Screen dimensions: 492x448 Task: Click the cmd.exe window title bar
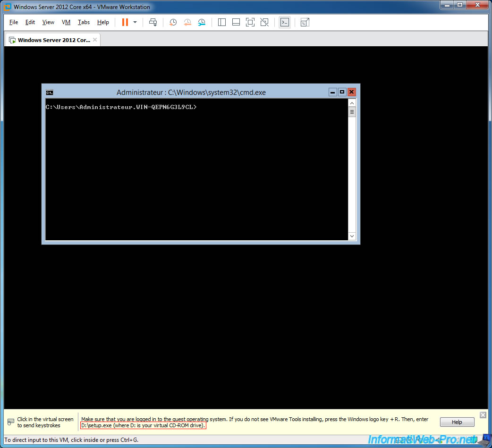[191, 92]
